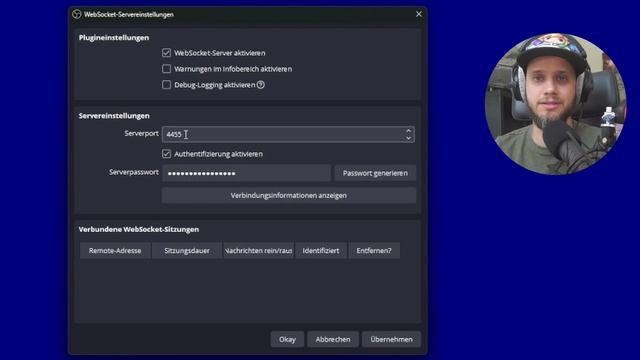Confirm with the Okay button
Viewport: 640px width, 360px height.
pos(287,339)
